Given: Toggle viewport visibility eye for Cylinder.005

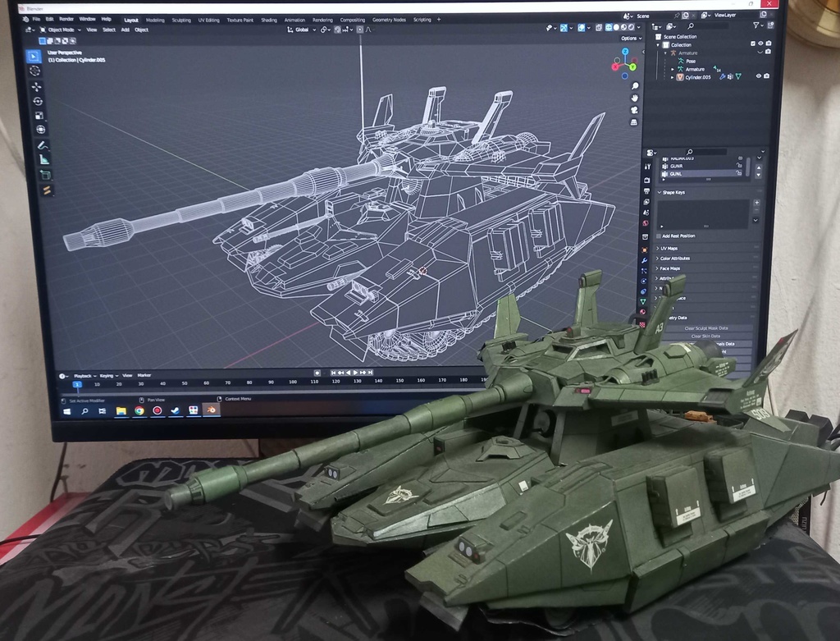Looking at the screenshot, I should coord(759,76).
